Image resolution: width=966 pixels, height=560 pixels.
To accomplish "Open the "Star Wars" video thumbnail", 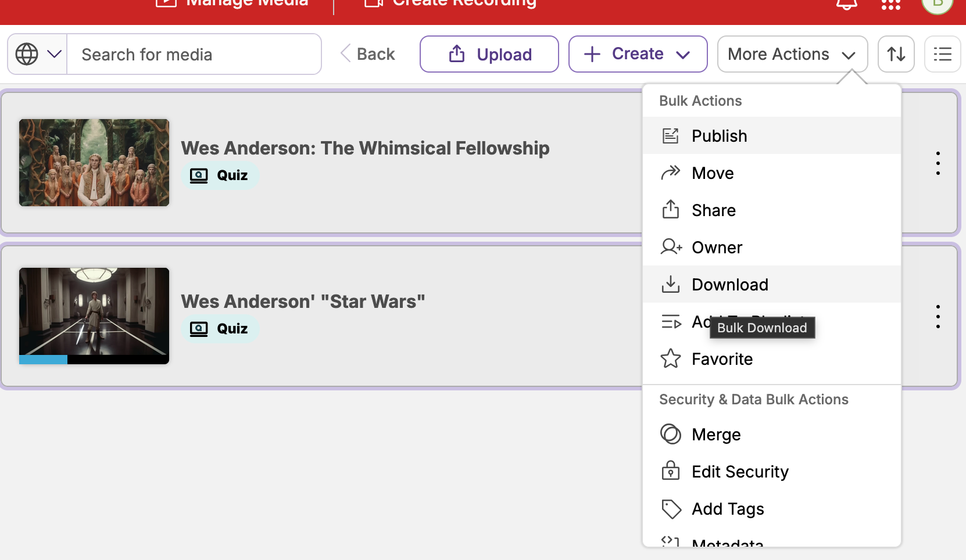I will click(x=94, y=316).
